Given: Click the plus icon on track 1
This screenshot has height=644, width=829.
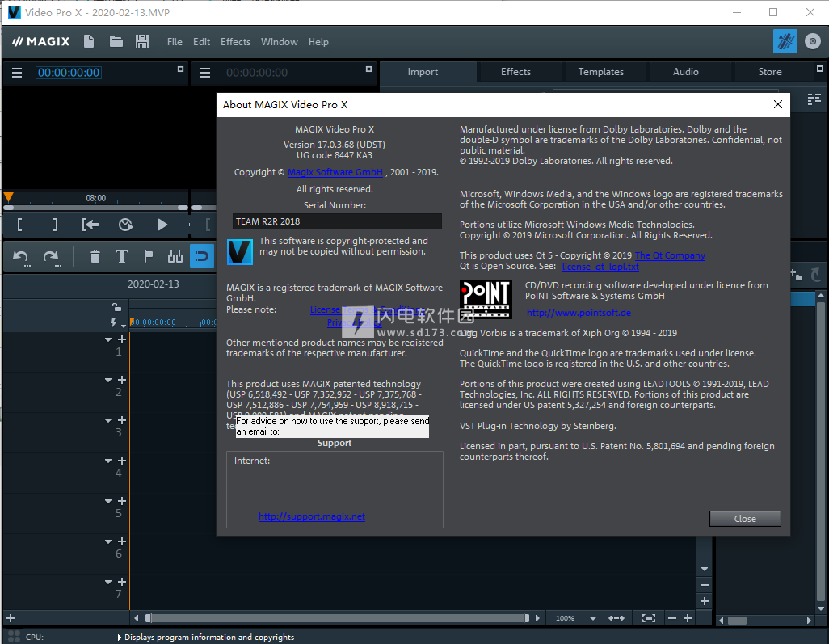Looking at the screenshot, I should tap(121, 339).
